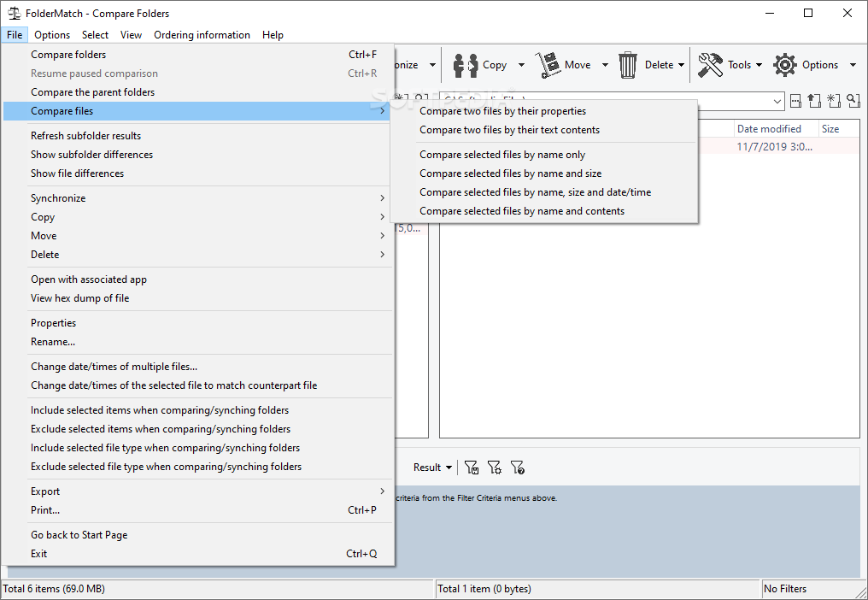This screenshot has height=600, width=868.
Task: Open the Options menu in menu bar
Action: pyautogui.click(x=52, y=35)
